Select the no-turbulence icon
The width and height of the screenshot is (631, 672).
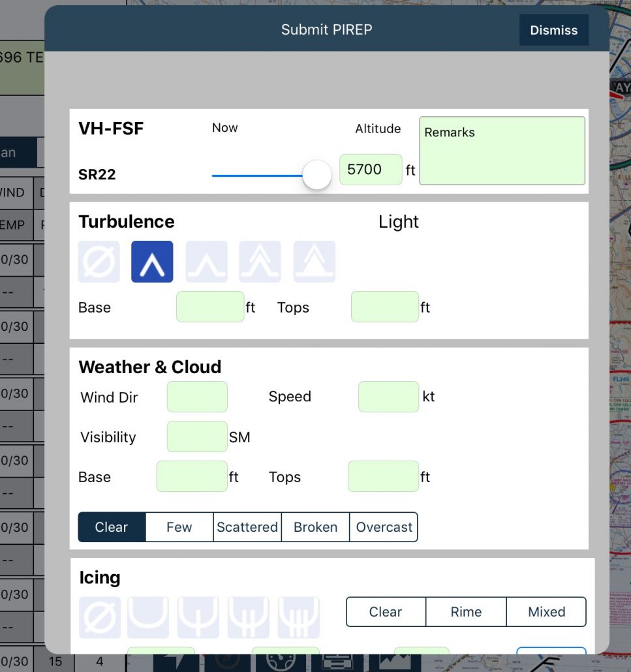pyautogui.click(x=99, y=261)
